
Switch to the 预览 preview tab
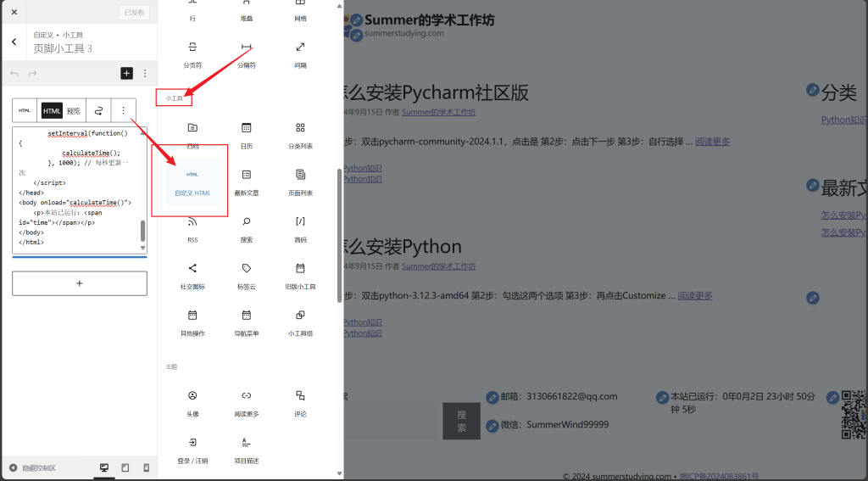(x=74, y=111)
